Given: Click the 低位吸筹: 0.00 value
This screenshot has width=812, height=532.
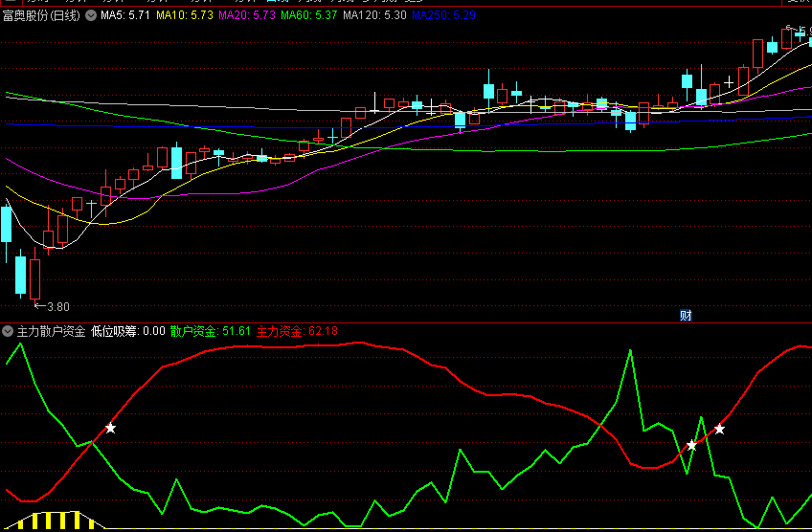Looking at the screenshot, I should pyautogui.click(x=128, y=331).
